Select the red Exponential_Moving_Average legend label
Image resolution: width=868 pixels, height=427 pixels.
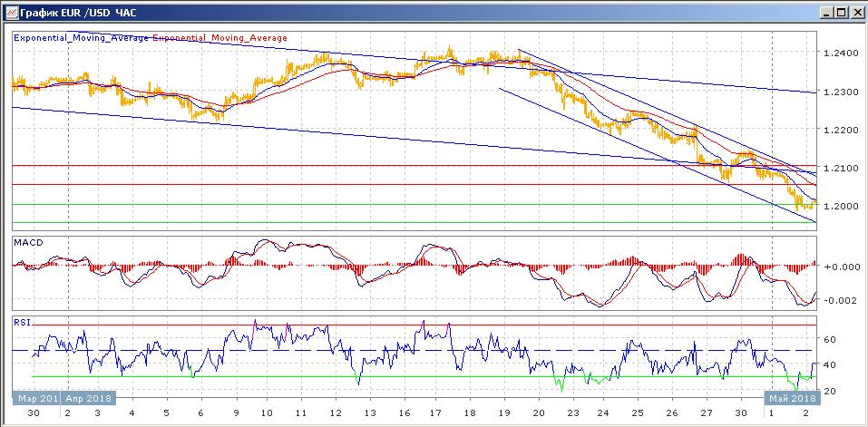click(x=219, y=38)
